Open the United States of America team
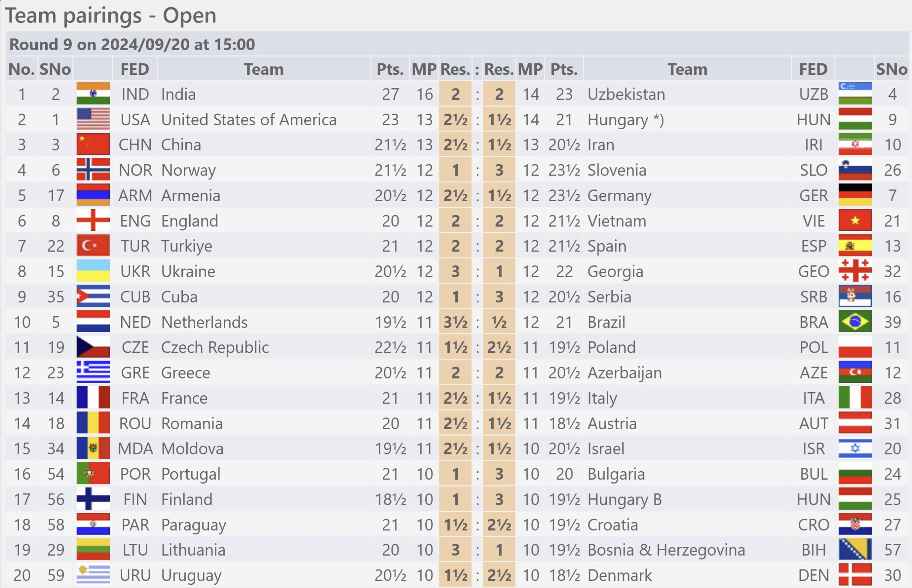This screenshot has height=588, width=912. 249,120
